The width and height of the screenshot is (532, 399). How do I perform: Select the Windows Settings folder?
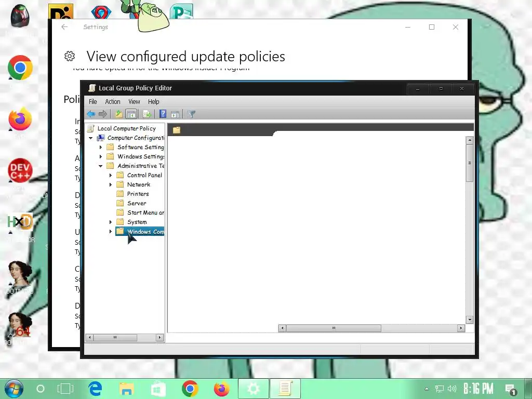(x=140, y=156)
